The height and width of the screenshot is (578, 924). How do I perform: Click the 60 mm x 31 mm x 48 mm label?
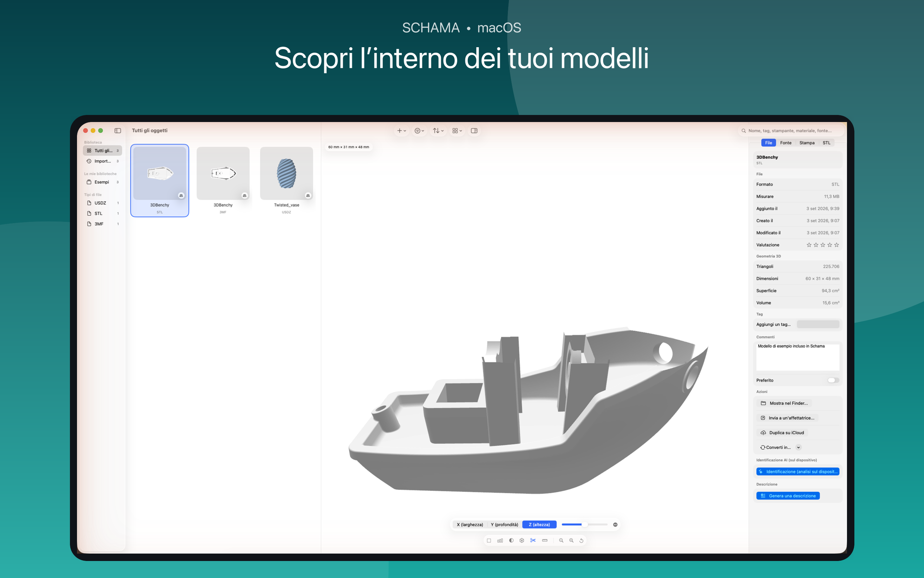[x=349, y=147]
